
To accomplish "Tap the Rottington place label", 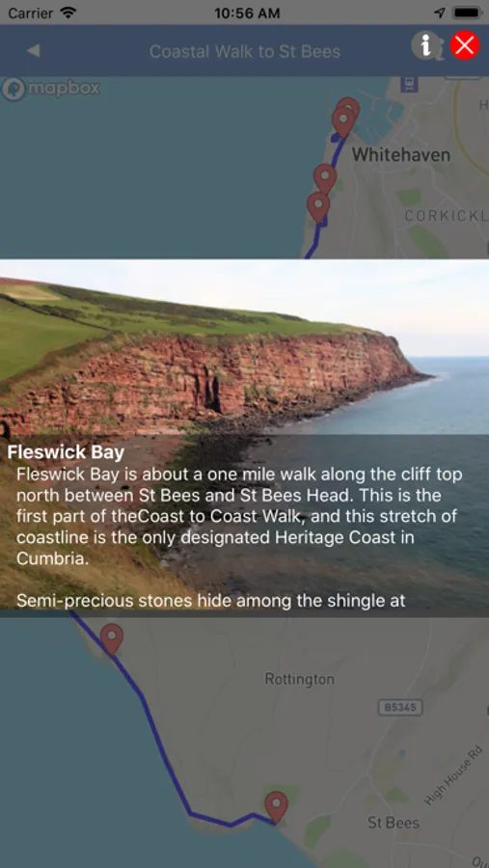I will coord(300,679).
